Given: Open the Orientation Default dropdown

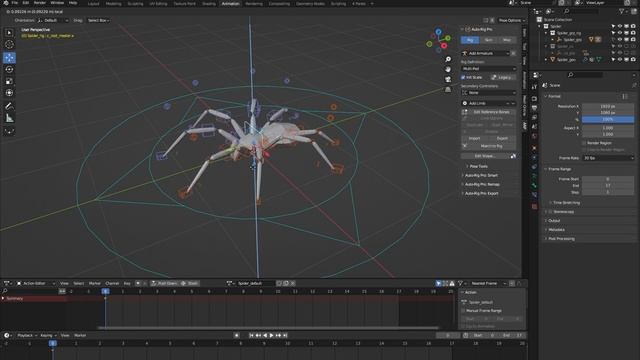Looking at the screenshot, I should [53, 20].
